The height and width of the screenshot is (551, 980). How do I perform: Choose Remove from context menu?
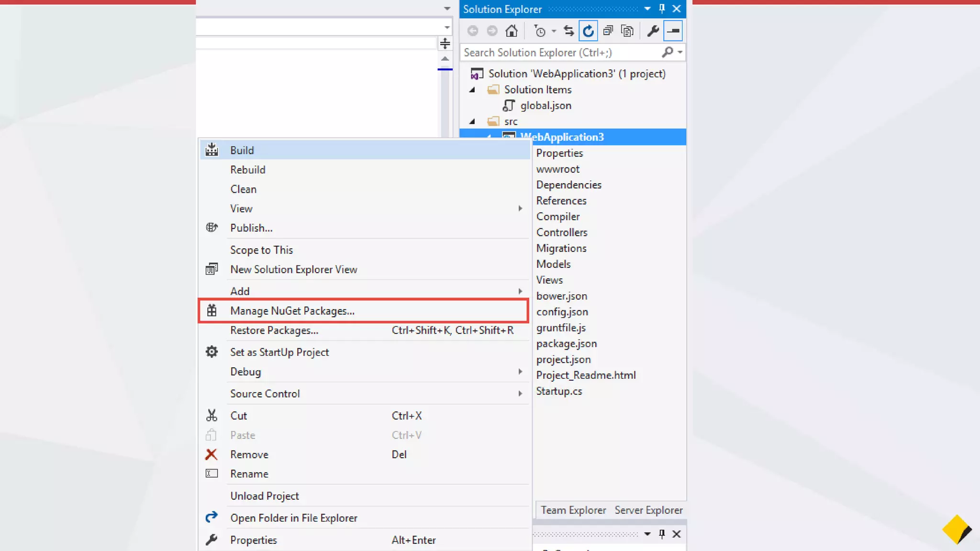[365, 454]
